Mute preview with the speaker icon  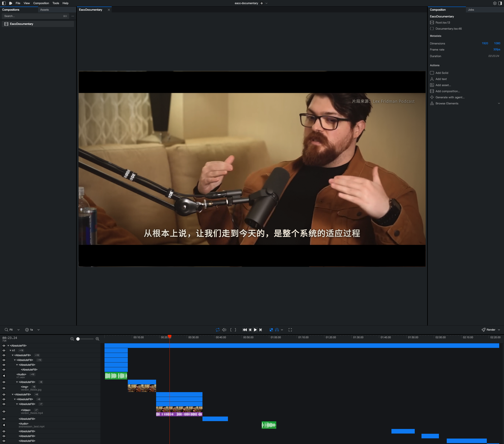(224, 330)
